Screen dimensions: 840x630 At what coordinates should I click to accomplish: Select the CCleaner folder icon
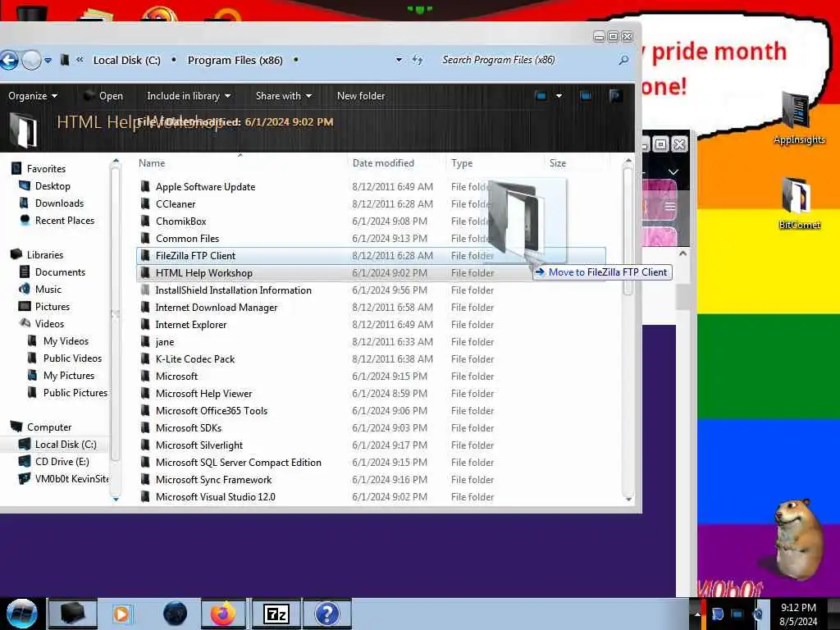point(144,203)
